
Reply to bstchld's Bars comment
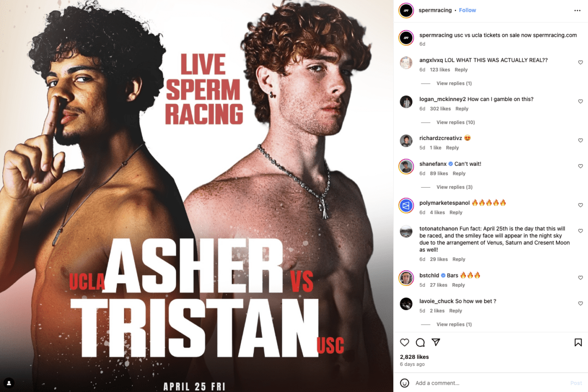(x=458, y=285)
